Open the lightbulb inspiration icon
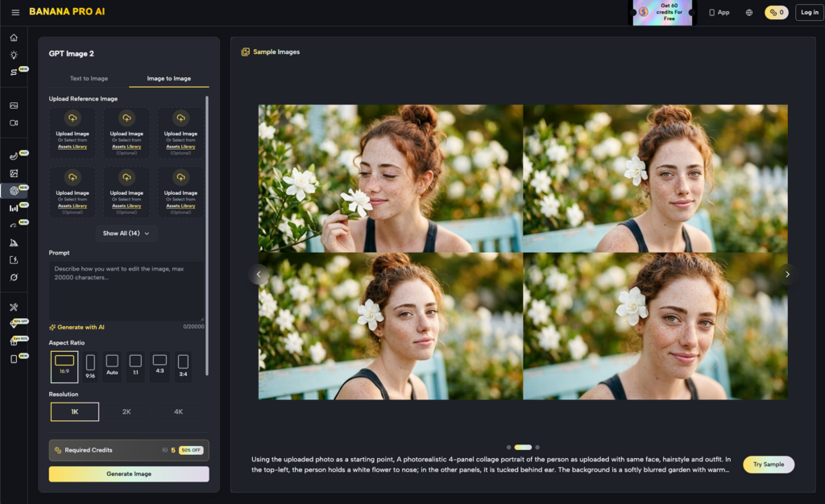The width and height of the screenshot is (825, 504). 14,55
